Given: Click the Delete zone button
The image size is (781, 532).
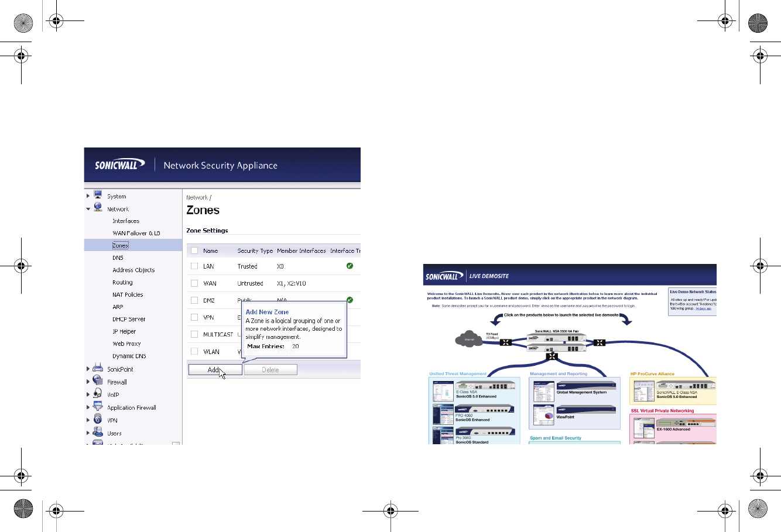Looking at the screenshot, I should pos(270,370).
